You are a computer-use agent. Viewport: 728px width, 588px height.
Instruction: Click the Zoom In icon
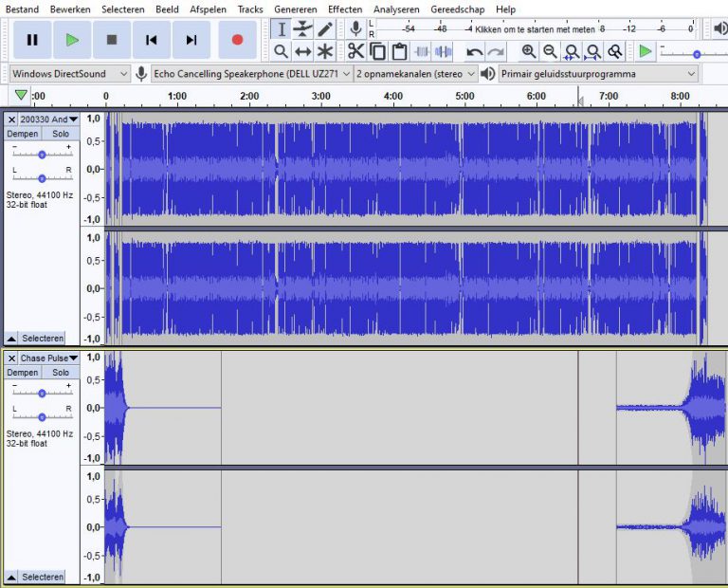click(529, 51)
